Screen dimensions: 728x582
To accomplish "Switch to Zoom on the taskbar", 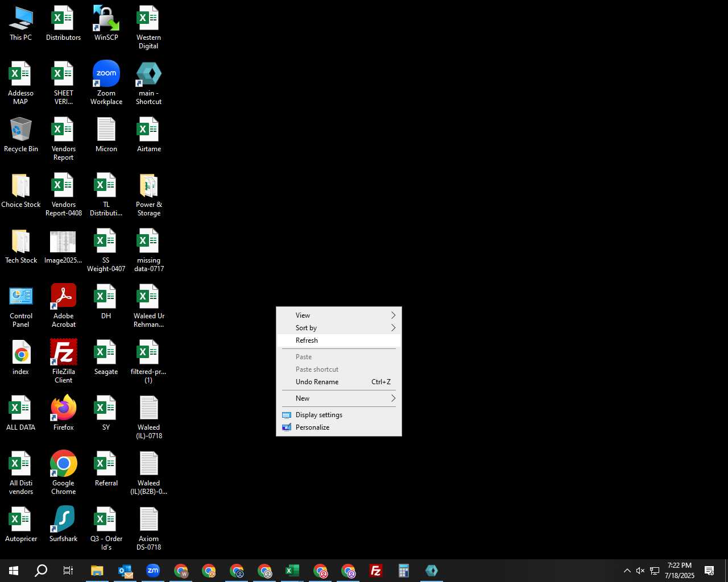I will 153,571.
